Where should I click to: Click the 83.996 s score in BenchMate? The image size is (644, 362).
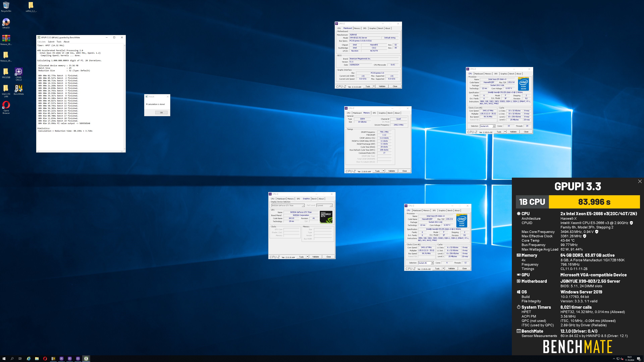click(x=594, y=202)
